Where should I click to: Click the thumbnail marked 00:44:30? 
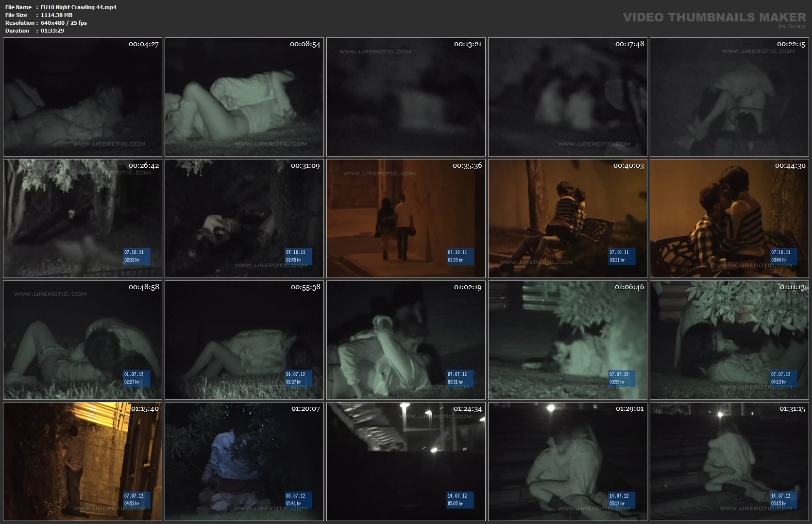729,218
